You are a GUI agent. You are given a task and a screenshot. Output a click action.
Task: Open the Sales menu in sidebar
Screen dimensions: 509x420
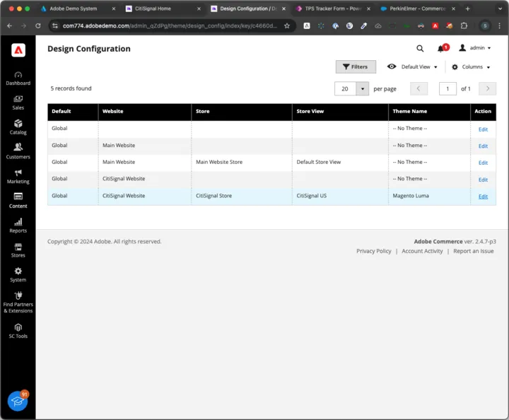coord(18,103)
